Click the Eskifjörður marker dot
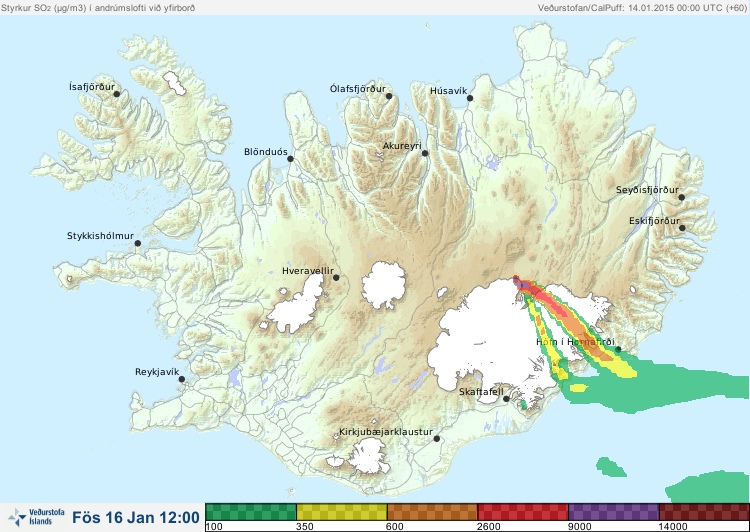The image size is (750, 532). click(x=682, y=228)
